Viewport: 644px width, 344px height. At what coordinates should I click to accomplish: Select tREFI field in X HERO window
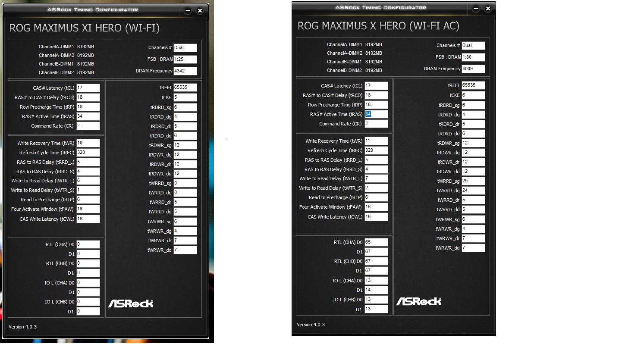473,85
